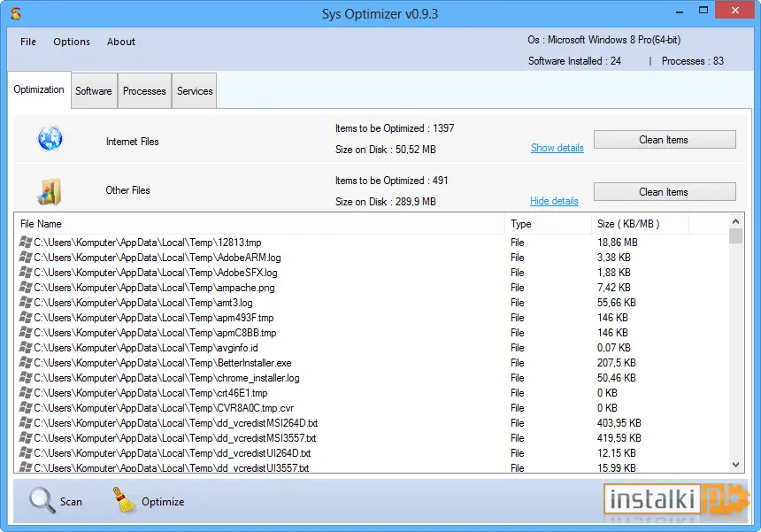Click the Optimize button label
This screenshot has height=532, width=761.
pyautogui.click(x=163, y=501)
